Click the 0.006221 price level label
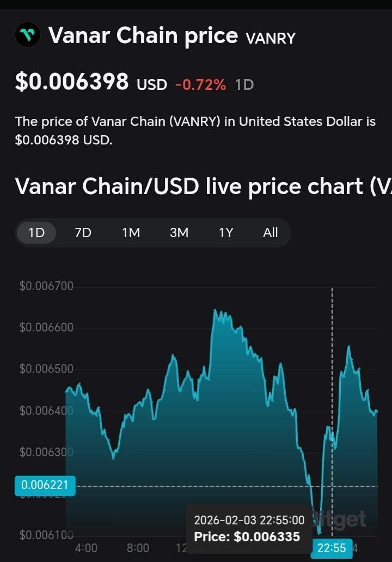This screenshot has width=392, height=562. pos(45,485)
